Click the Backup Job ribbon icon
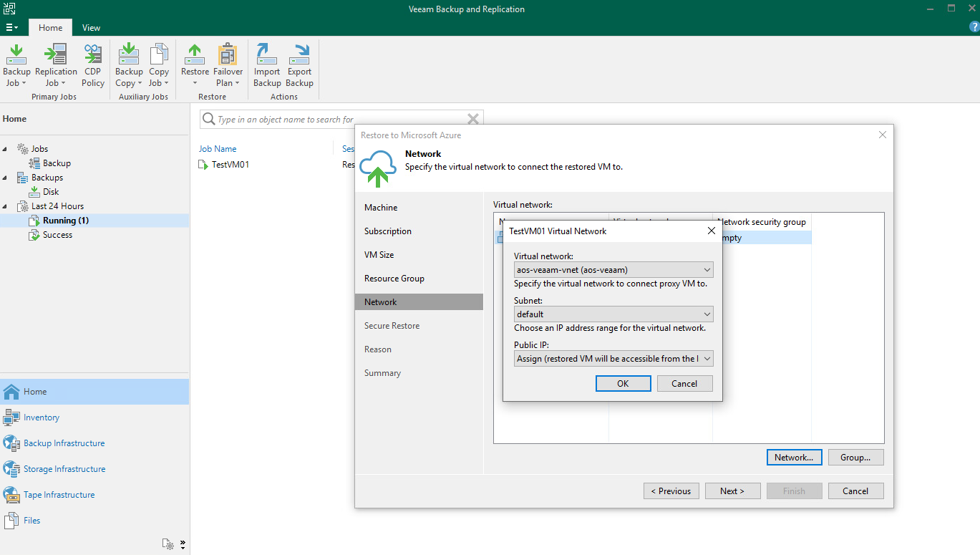Image resolution: width=980 pixels, height=555 pixels. 16,66
